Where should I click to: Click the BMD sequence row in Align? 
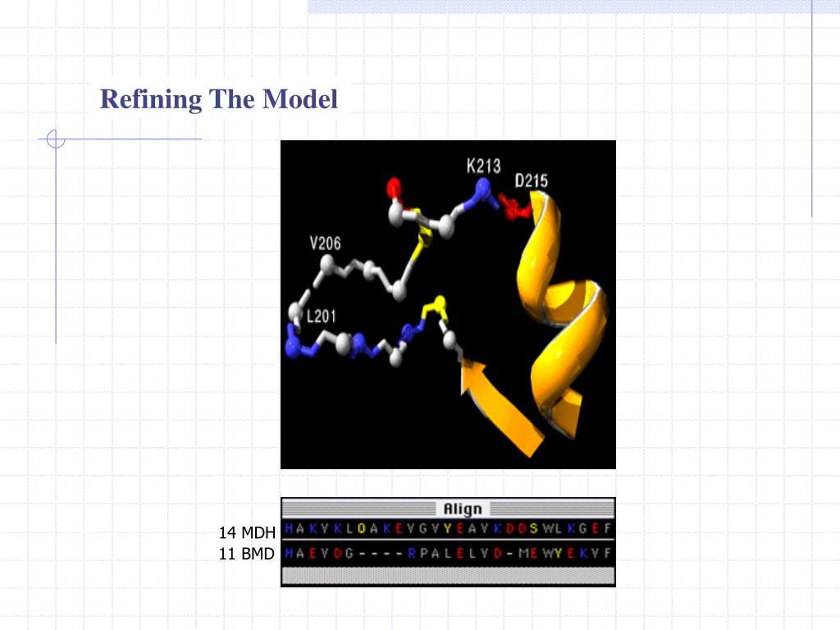tap(449, 553)
